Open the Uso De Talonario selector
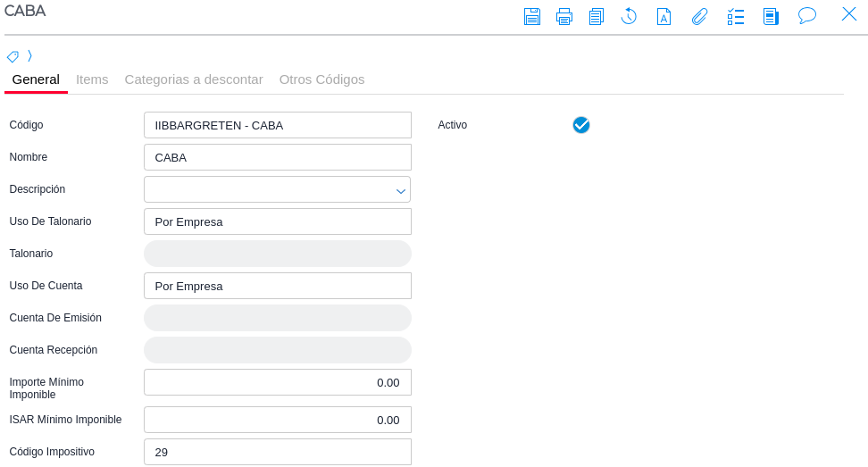The width and height of the screenshot is (868, 467). (x=277, y=221)
